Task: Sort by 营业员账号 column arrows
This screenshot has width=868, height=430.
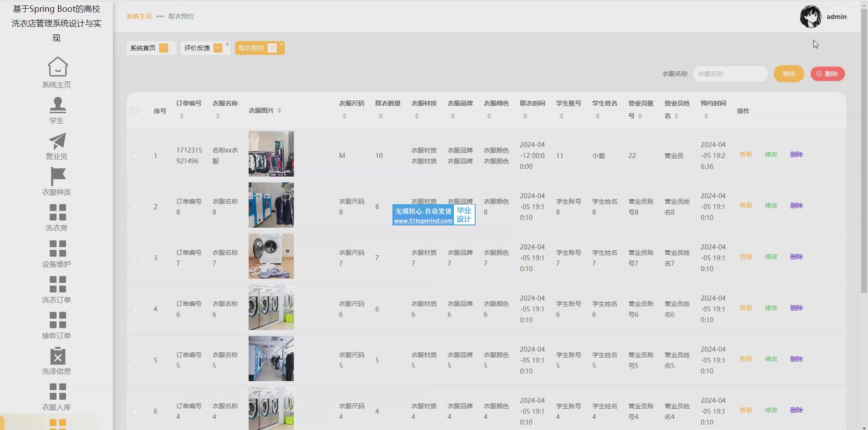Action: coord(640,116)
